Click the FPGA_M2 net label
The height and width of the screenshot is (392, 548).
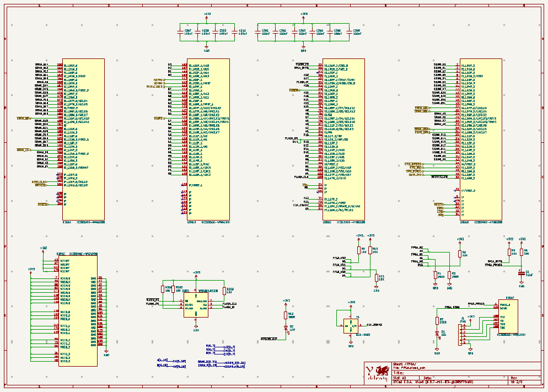(x=417, y=248)
